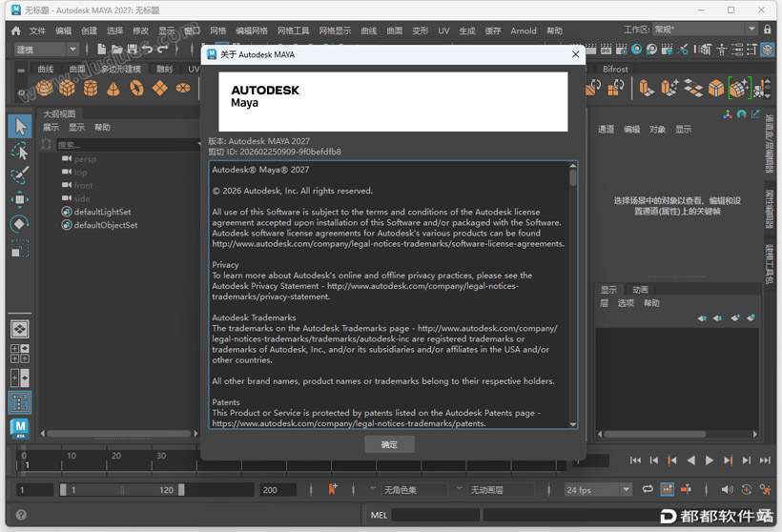Expand the Outliner search filter dropdown
This screenshot has height=532, width=782.
198,145
